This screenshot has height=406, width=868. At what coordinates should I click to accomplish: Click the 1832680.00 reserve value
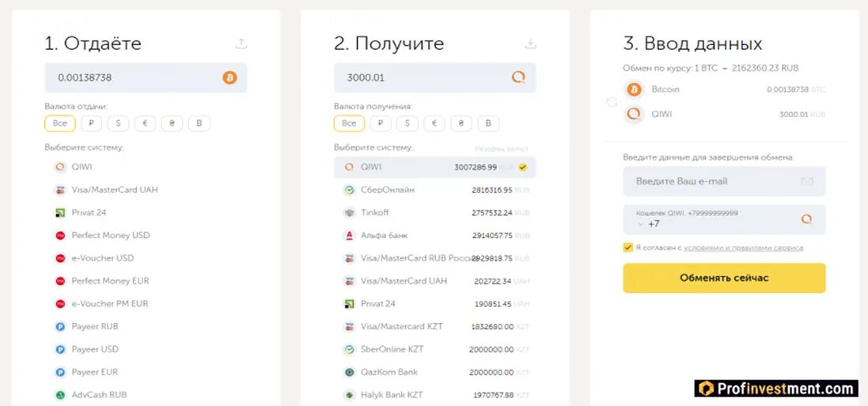tap(492, 327)
